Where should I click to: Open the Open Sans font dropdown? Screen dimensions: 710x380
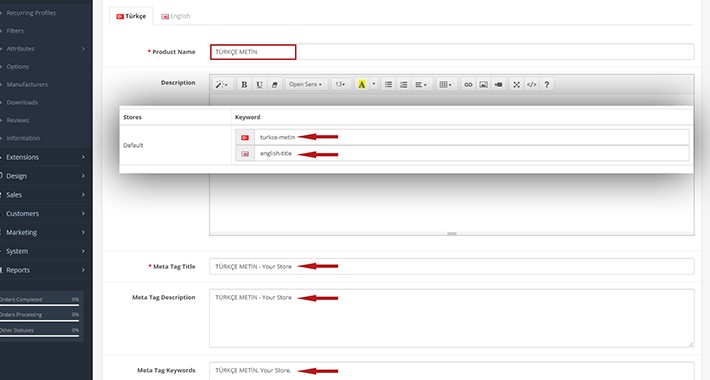(306, 84)
